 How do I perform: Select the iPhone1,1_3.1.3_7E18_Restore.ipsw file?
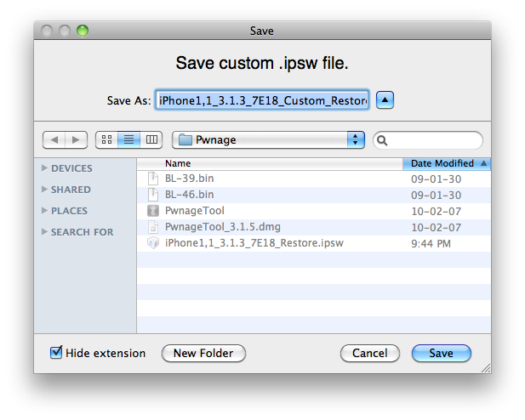254,243
